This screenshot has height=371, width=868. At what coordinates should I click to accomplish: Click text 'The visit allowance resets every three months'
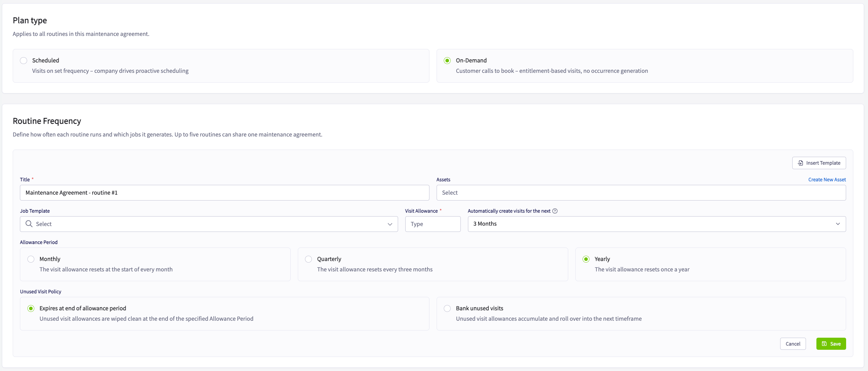pos(375,269)
